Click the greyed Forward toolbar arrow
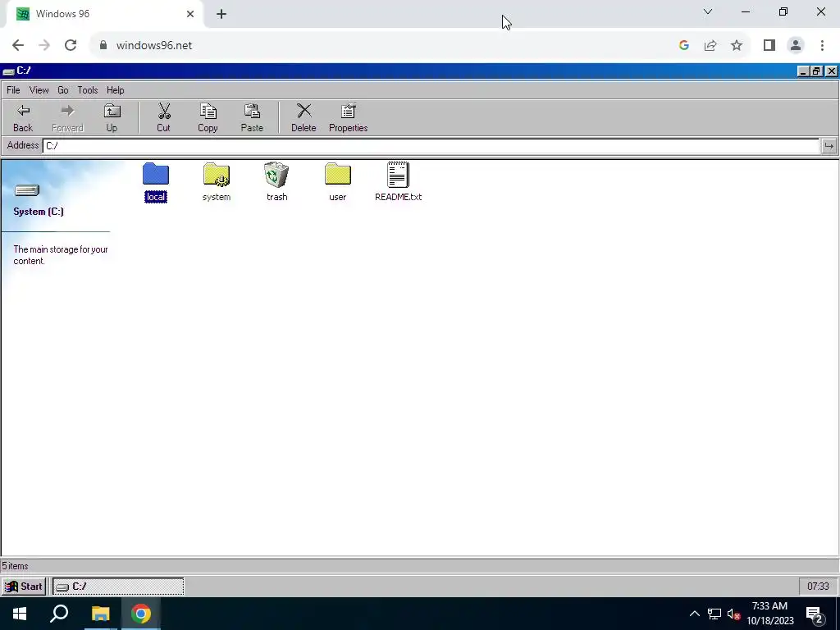Image resolution: width=840 pixels, height=630 pixels. click(67, 118)
